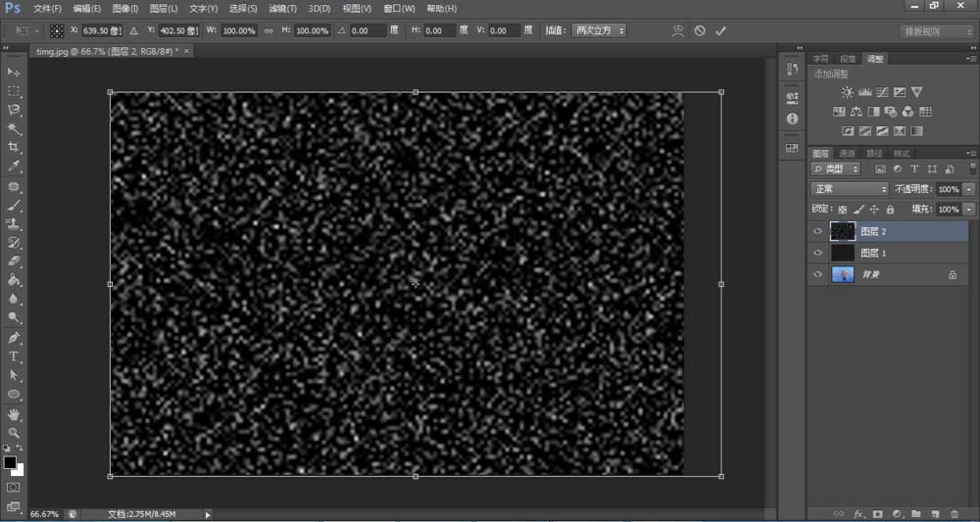The height and width of the screenshot is (522, 980).
Task: Open the 不透明度 opacity dropdown arrow
Action: pyautogui.click(x=969, y=189)
